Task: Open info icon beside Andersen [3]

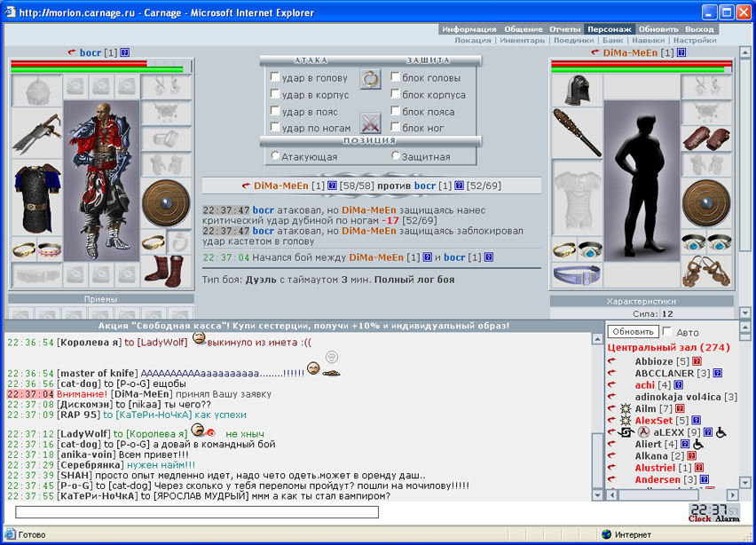Action: 705,479
